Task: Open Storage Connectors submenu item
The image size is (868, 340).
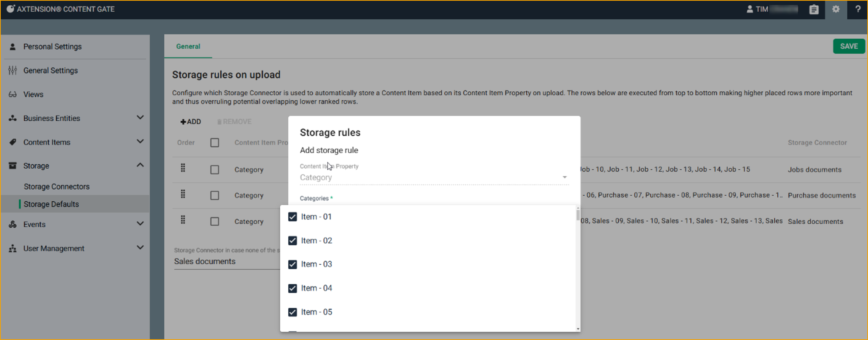Action: pos(57,186)
